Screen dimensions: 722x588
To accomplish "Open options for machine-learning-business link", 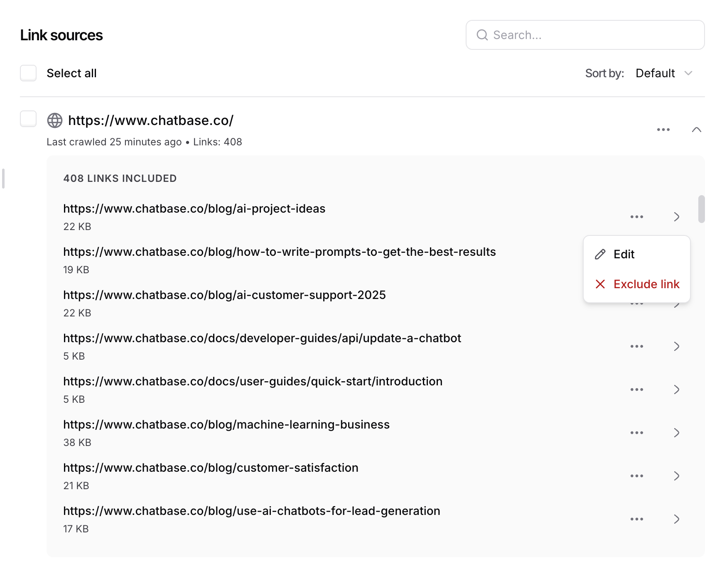I will coord(636,433).
